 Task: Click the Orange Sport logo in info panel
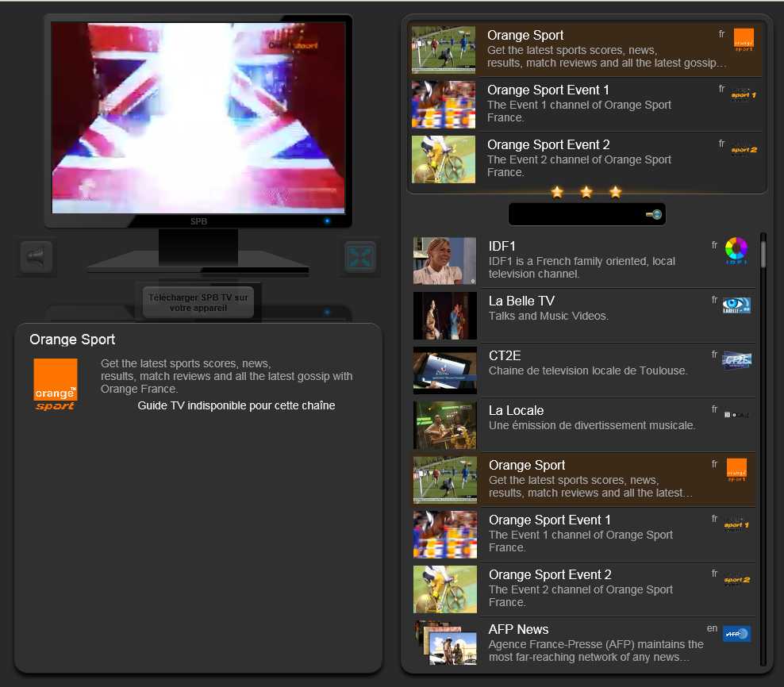pyautogui.click(x=56, y=384)
